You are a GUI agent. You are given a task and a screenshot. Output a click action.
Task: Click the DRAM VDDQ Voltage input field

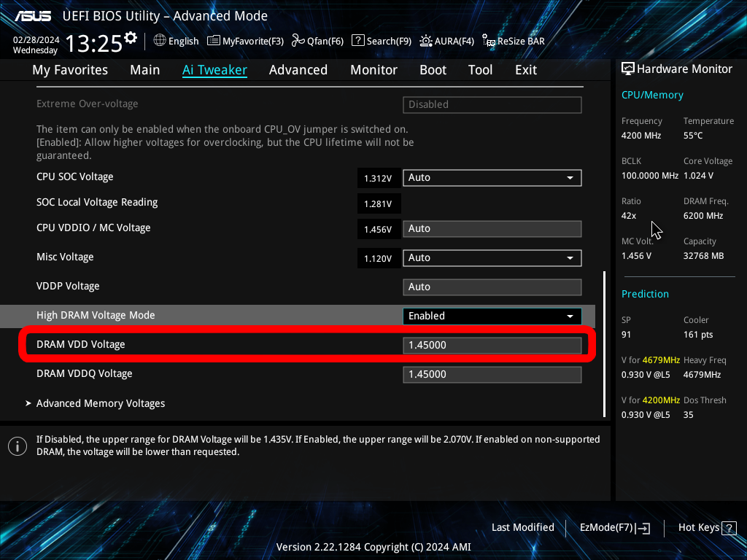pos(492,374)
